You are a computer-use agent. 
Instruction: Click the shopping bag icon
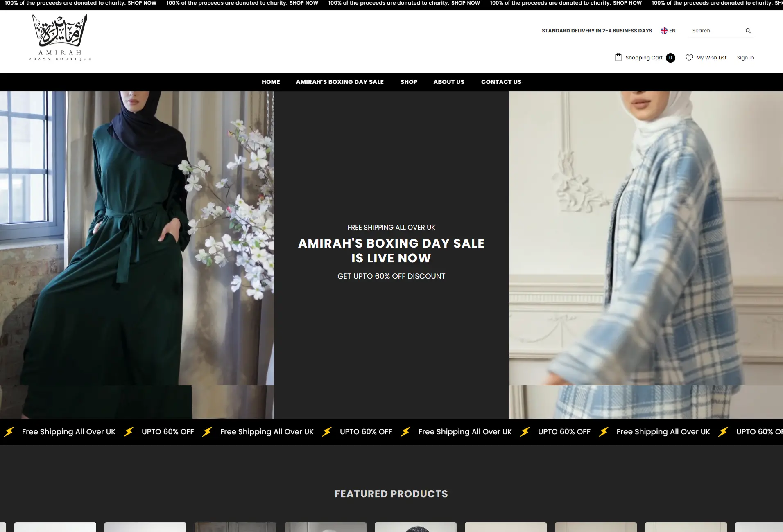click(x=618, y=57)
